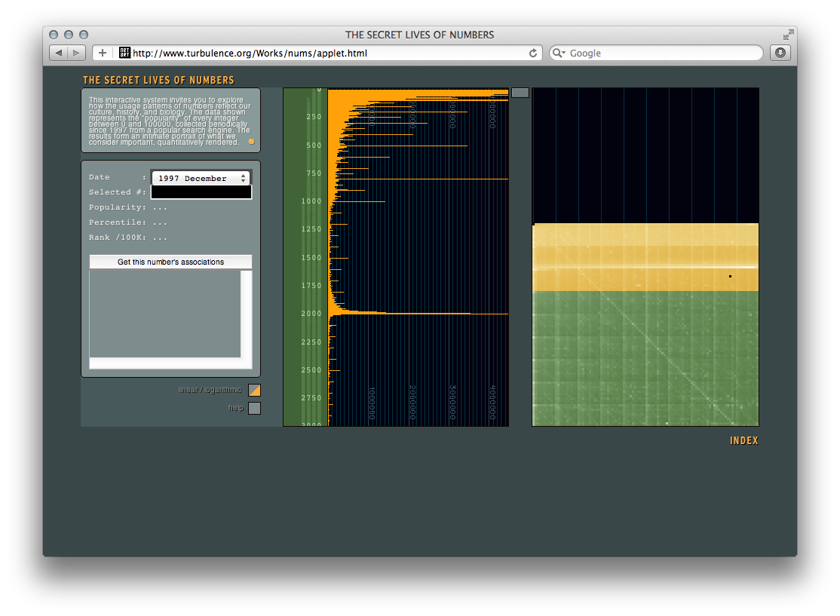
Task: Go forward with the browser forward arrow
Action: tap(77, 53)
